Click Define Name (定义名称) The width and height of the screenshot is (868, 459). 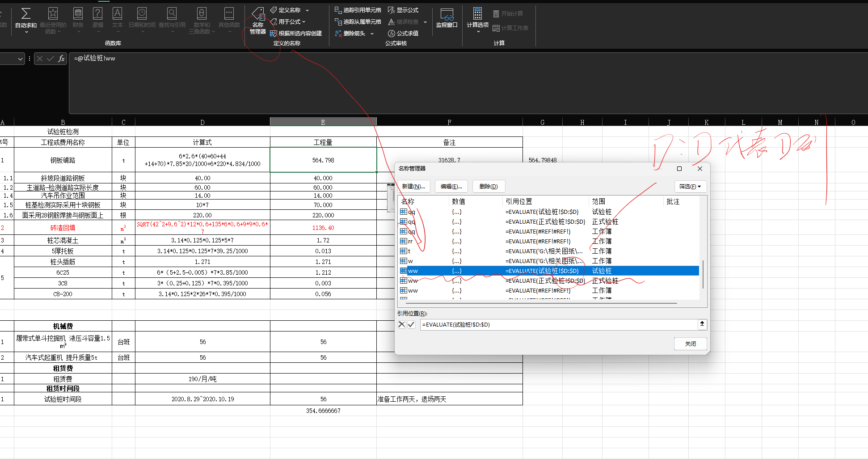point(286,10)
